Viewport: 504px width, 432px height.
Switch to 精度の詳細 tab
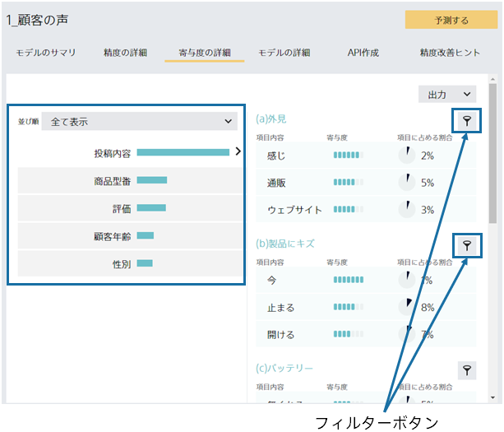click(x=125, y=53)
